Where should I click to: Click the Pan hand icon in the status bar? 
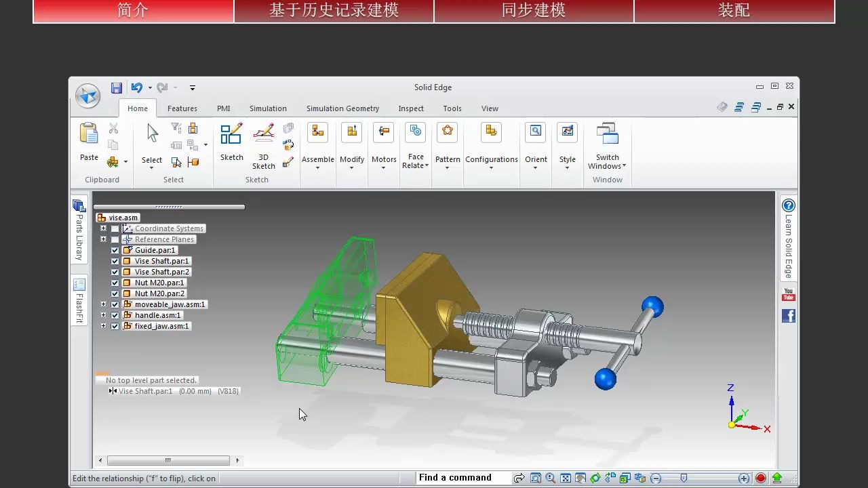click(580, 478)
